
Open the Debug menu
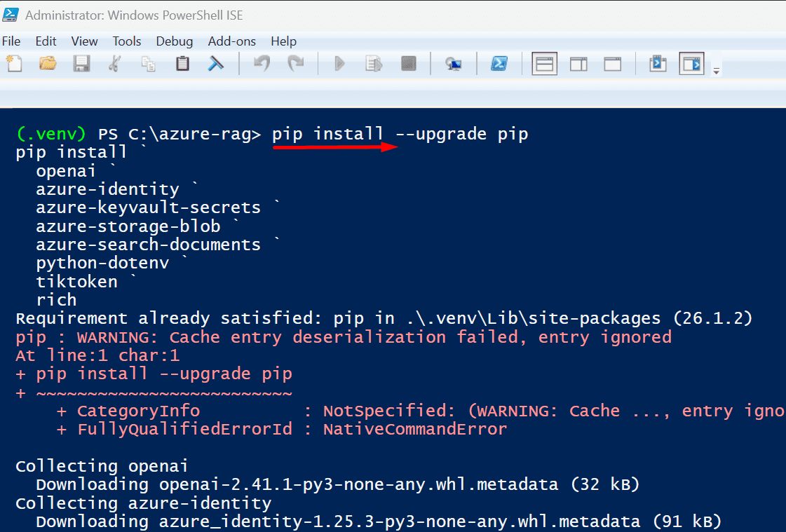(x=175, y=41)
